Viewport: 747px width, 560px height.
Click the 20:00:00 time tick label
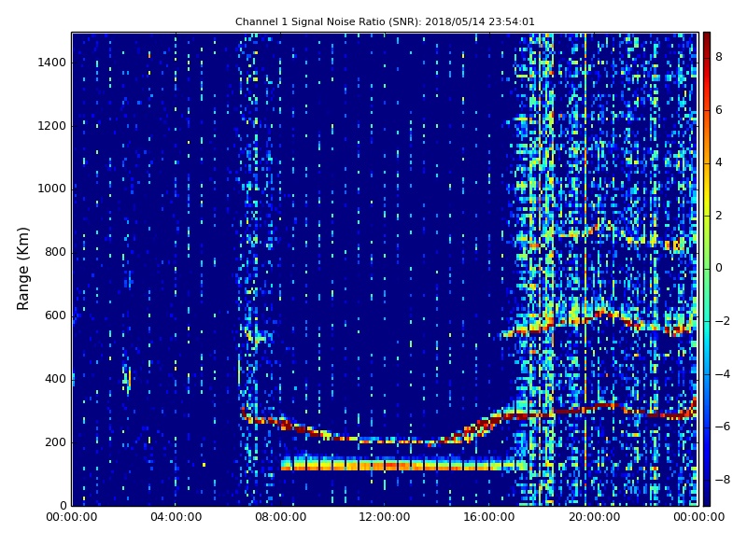[594, 517]
